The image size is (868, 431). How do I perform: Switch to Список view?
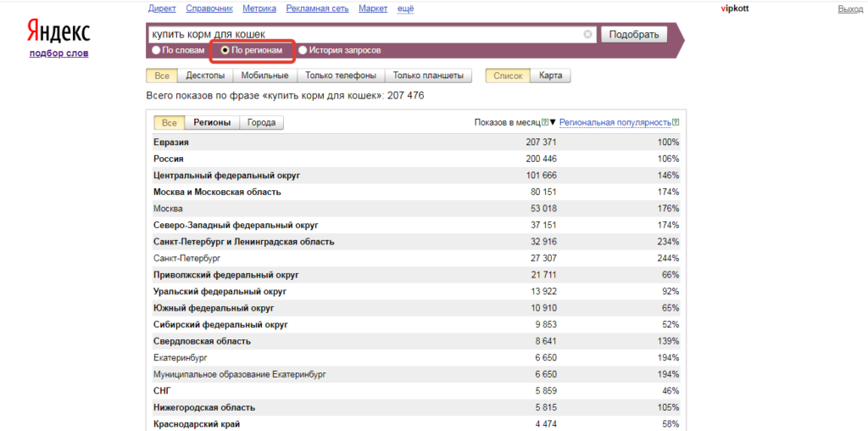[508, 76]
